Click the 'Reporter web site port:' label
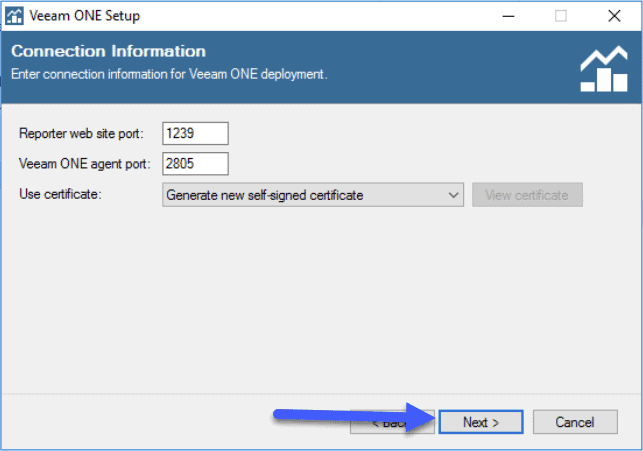 [81, 134]
